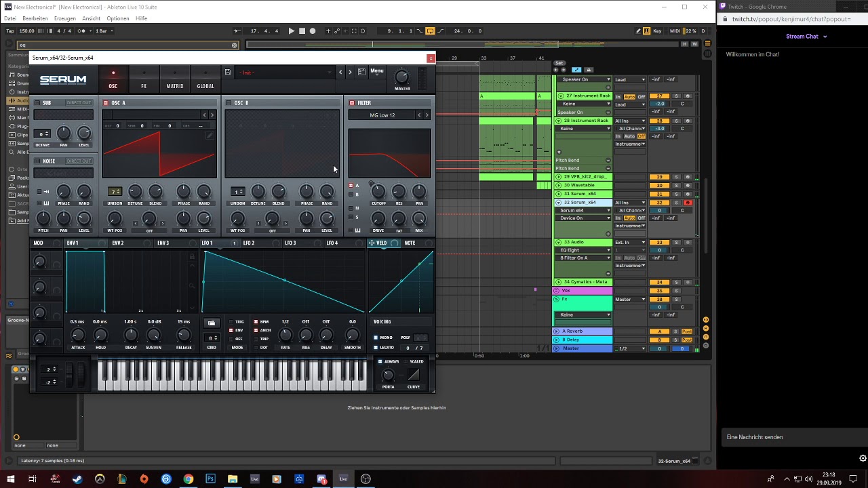868x488 pixels.
Task: Toggle the Ableton metronome icon
Action: [80, 30]
